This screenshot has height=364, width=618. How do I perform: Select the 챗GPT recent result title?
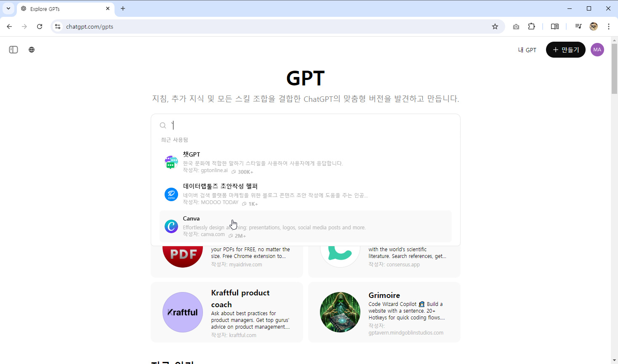192,154
